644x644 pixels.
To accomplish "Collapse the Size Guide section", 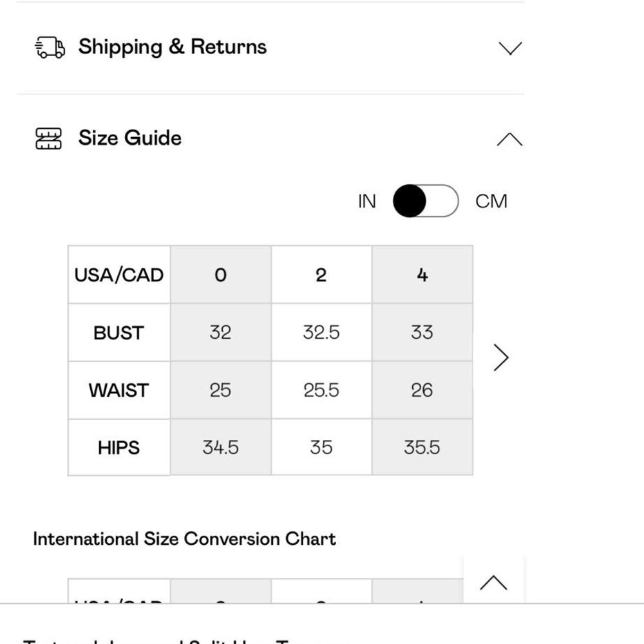I will point(509,139).
